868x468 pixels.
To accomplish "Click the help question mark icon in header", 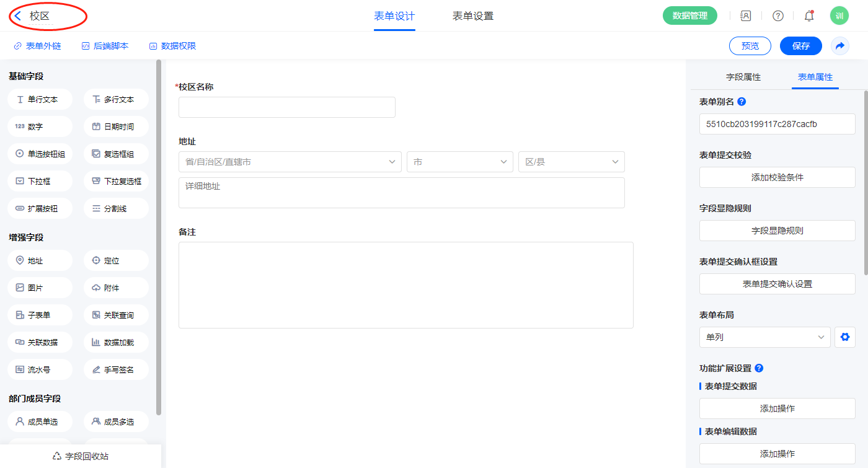I will pyautogui.click(x=777, y=16).
